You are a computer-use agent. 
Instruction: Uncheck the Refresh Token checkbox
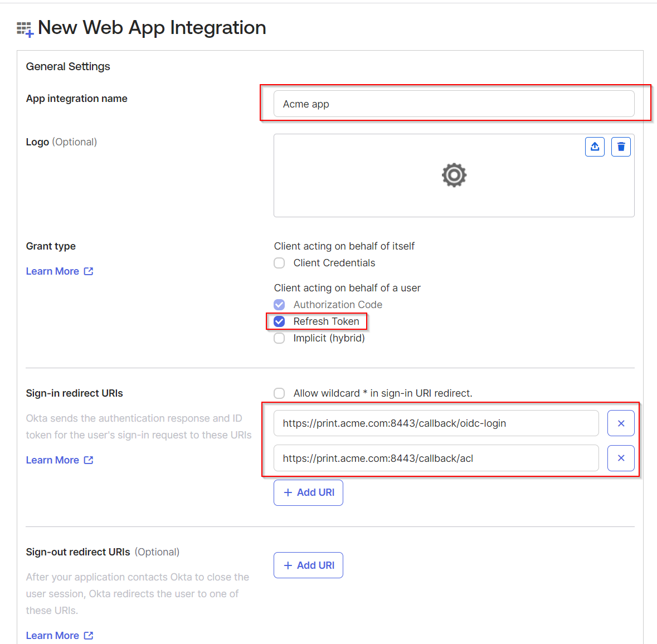click(280, 321)
